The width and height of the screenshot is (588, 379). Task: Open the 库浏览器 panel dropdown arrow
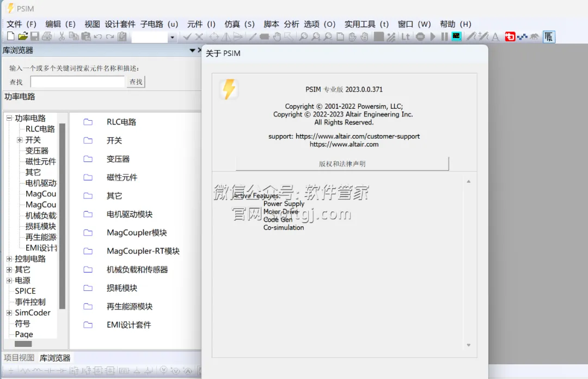192,50
